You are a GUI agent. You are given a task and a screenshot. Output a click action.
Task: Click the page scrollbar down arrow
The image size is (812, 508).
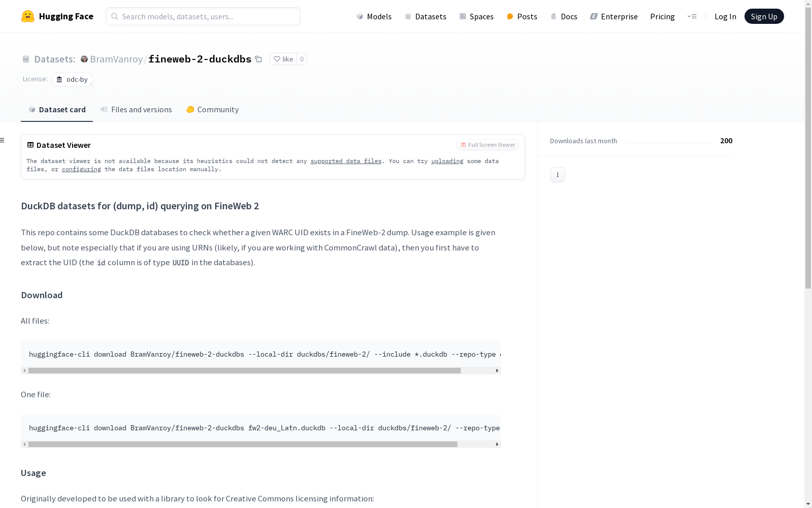tap(808, 504)
